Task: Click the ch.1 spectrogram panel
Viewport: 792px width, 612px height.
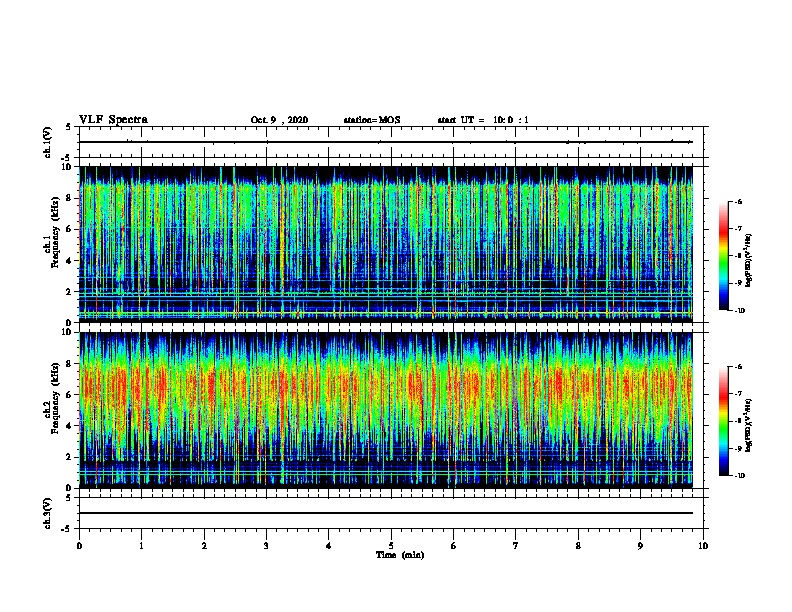Action: pyautogui.click(x=386, y=244)
